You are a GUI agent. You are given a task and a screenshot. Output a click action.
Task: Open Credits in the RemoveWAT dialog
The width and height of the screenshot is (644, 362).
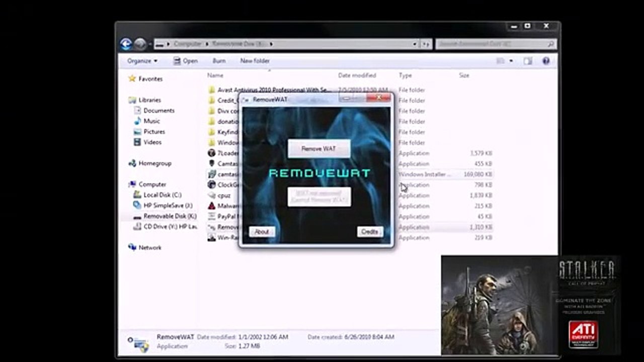click(370, 232)
